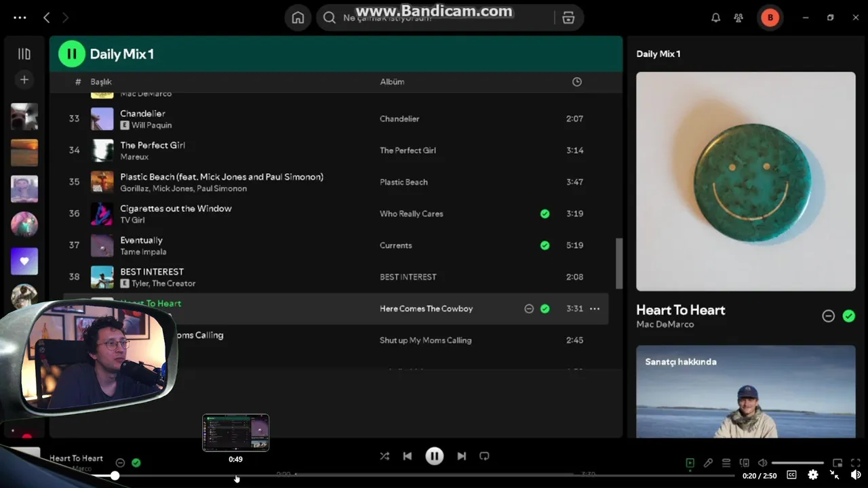Toggle saved checkmark on Cigarettes out the Window
The width and height of the screenshot is (868, 488).
tap(545, 213)
